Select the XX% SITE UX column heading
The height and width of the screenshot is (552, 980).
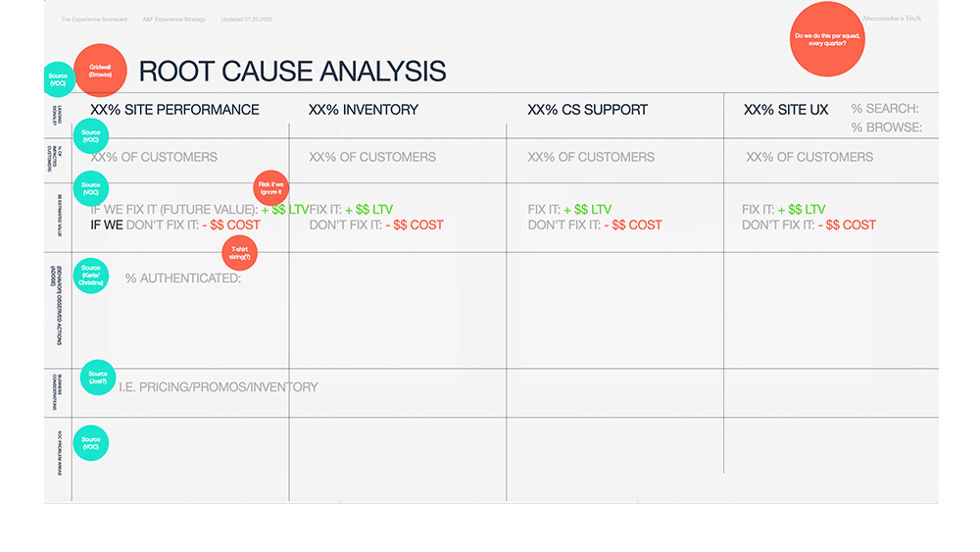click(786, 110)
